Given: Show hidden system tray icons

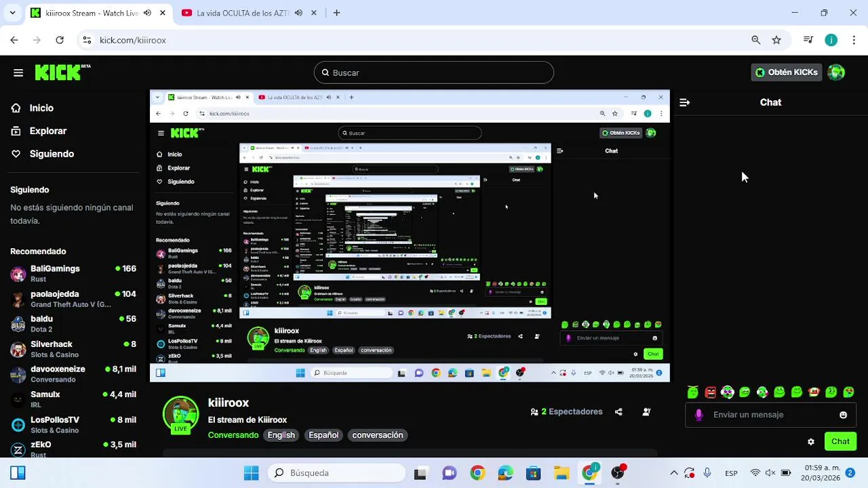Looking at the screenshot, I should click(x=674, y=473).
